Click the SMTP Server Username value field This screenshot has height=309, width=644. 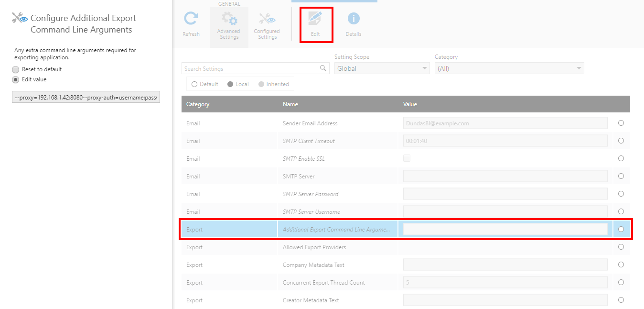click(505, 211)
